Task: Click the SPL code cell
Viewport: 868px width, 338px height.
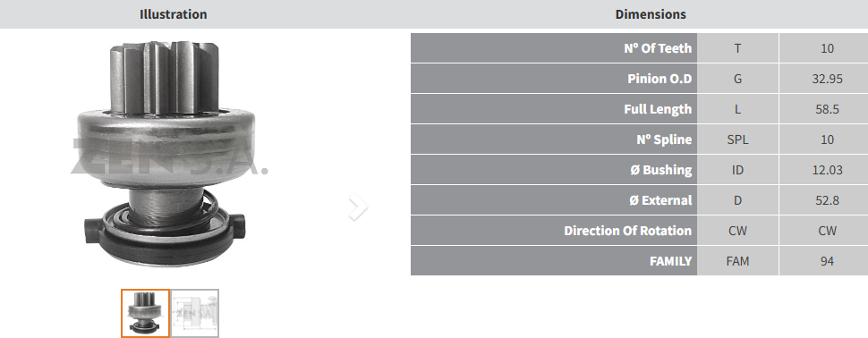Action: [738, 139]
